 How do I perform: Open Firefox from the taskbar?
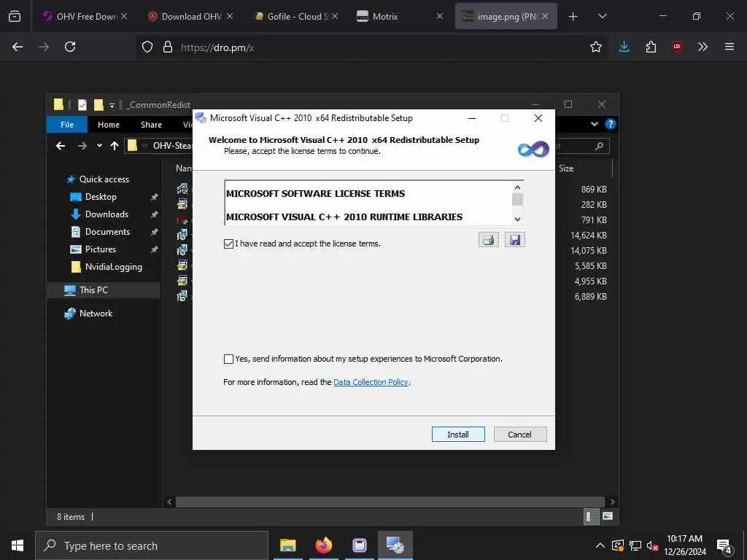324,545
